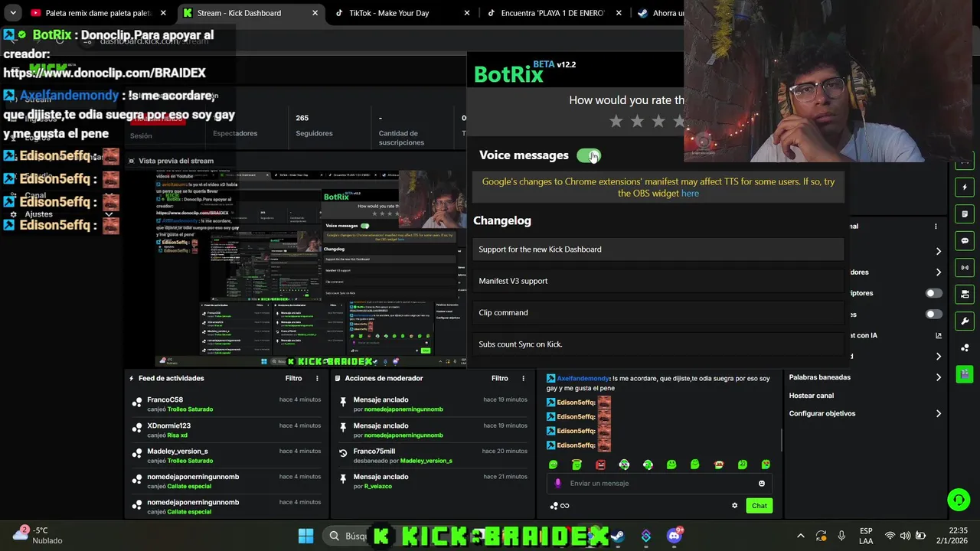Select the Franco75mill desbaneado moderator action
The image size is (980, 551).
click(433, 455)
